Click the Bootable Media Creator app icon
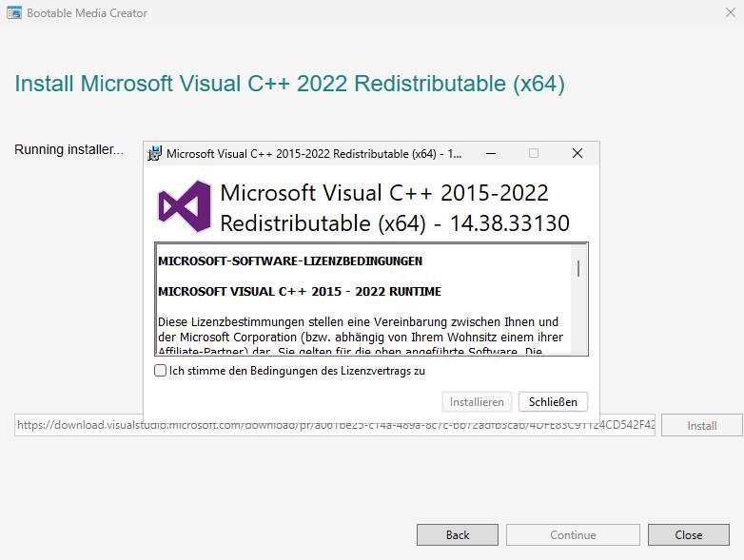Viewport: 744px width, 560px height. [14, 12]
